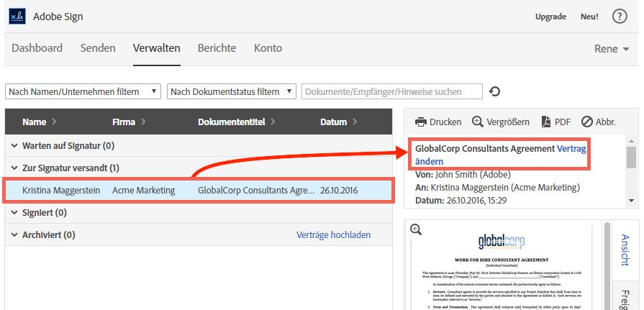
Task: Click the globalcorp document preview thumbnail
Action: (501, 267)
